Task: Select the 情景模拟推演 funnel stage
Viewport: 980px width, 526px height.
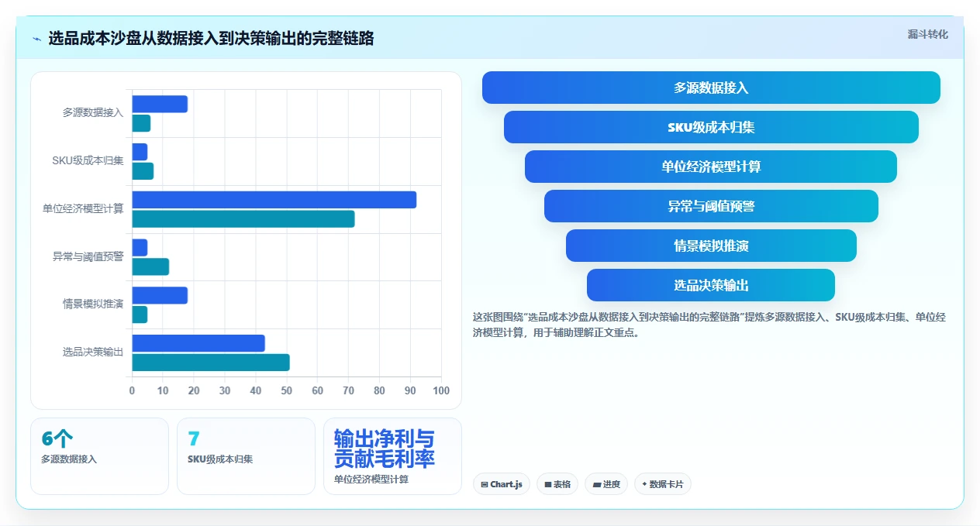Action: (x=711, y=246)
